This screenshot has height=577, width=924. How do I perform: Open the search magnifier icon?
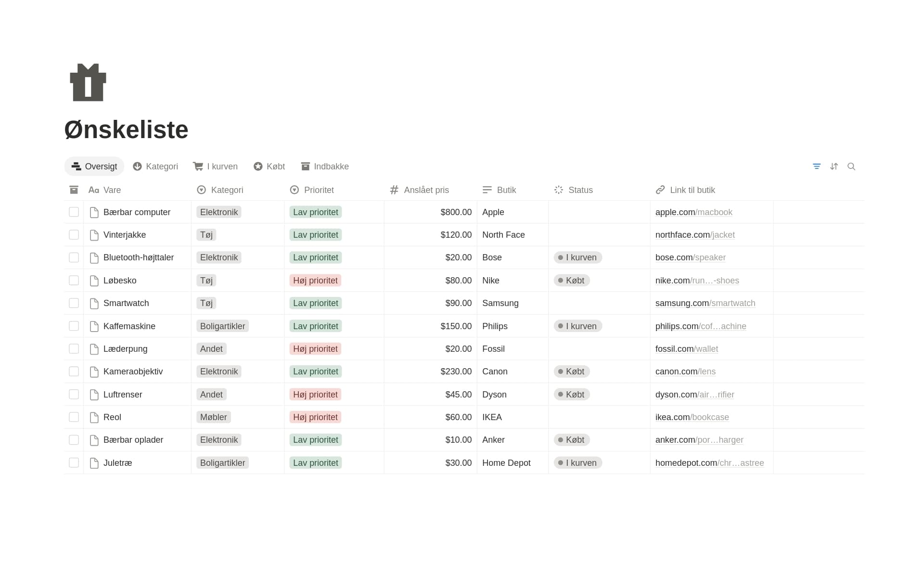[851, 167]
